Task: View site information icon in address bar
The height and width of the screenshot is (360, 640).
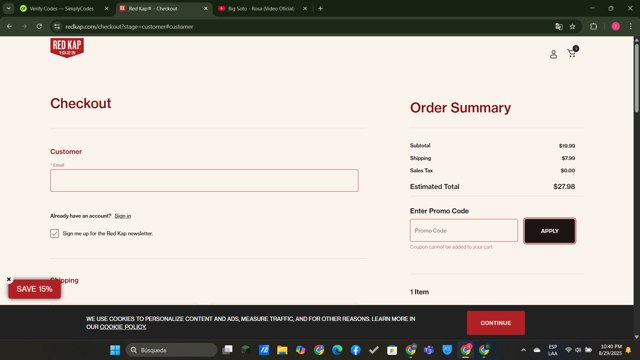Action: (x=57, y=27)
